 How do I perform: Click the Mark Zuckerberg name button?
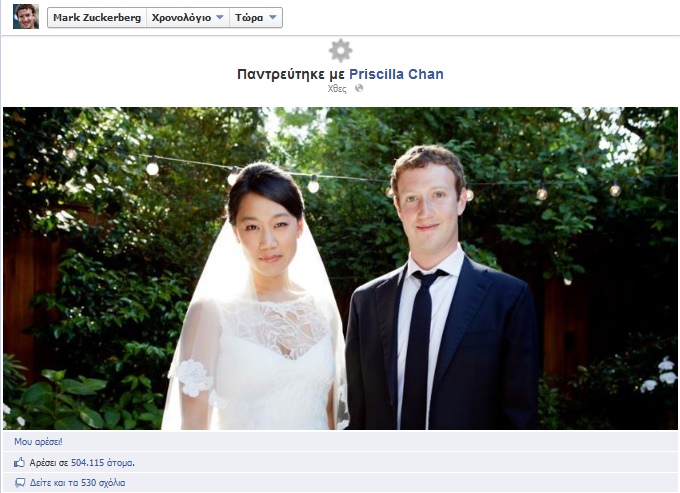tap(97, 18)
